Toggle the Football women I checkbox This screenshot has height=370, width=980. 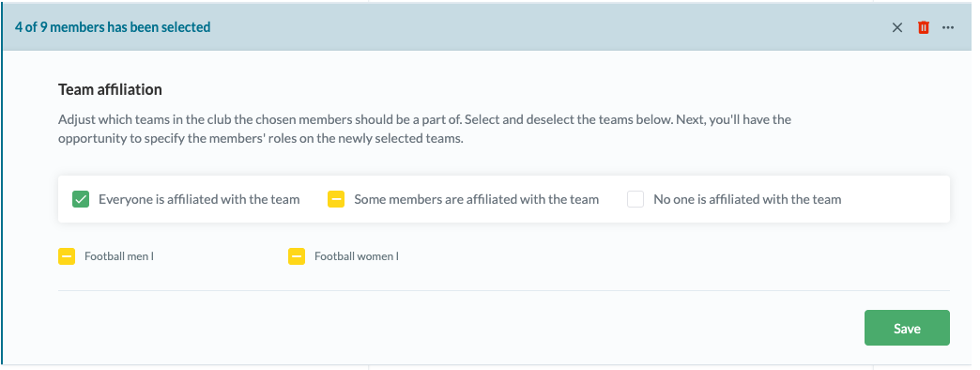click(x=297, y=256)
